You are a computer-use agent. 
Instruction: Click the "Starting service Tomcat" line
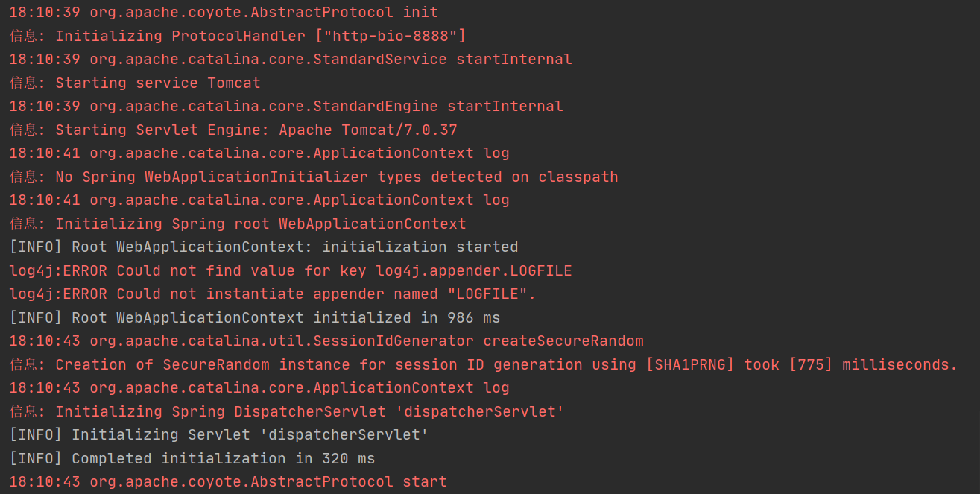click(135, 83)
